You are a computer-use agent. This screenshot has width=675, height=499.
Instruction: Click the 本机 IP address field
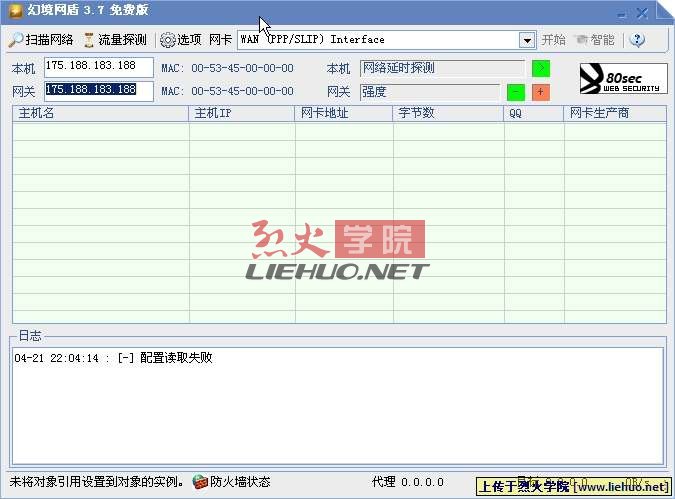[99, 67]
